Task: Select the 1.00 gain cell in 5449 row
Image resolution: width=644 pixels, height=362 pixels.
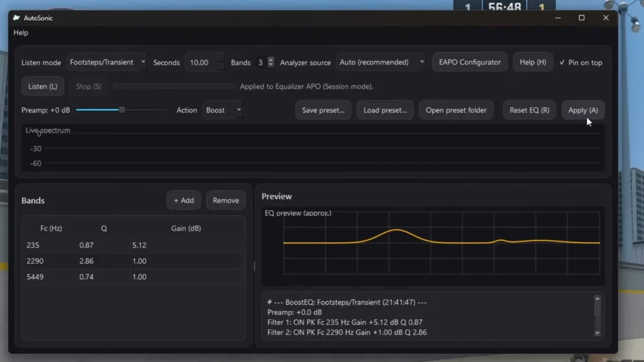Action: click(x=186, y=277)
